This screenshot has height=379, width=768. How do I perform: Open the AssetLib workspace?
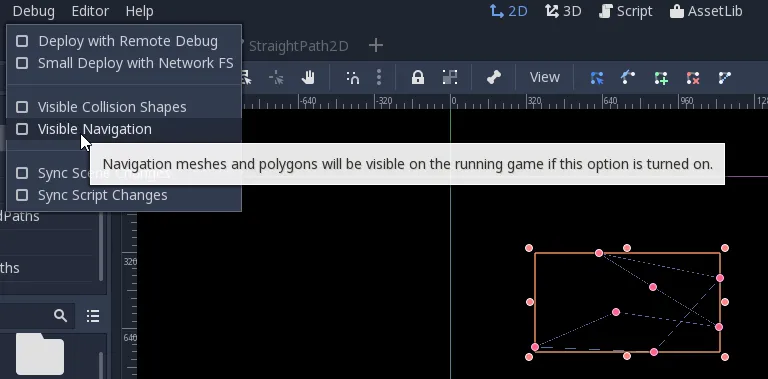706,11
